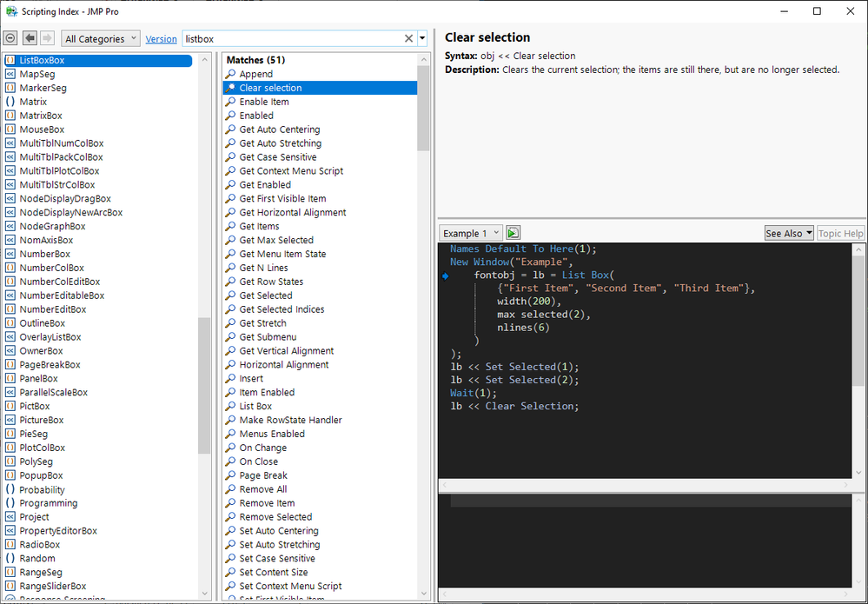
Task: Click the blue diamond marker in code gutter
Action: pyautogui.click(x=445, y=275)
